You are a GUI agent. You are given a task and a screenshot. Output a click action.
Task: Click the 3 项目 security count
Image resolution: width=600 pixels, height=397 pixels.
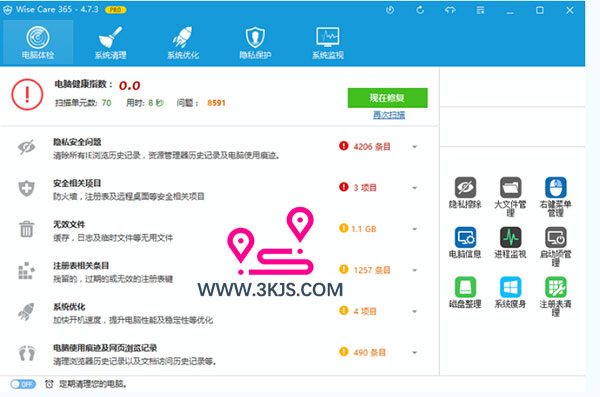tap(365, 188)
